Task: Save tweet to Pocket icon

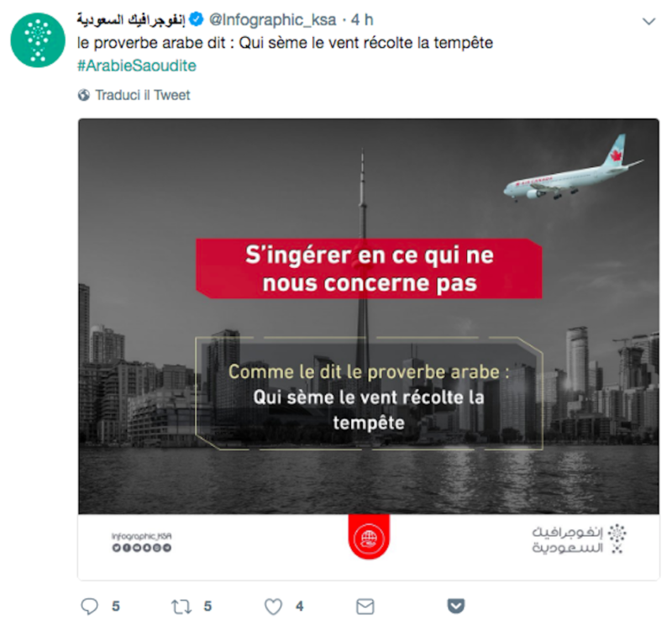Action: click(x=456, y=606)
